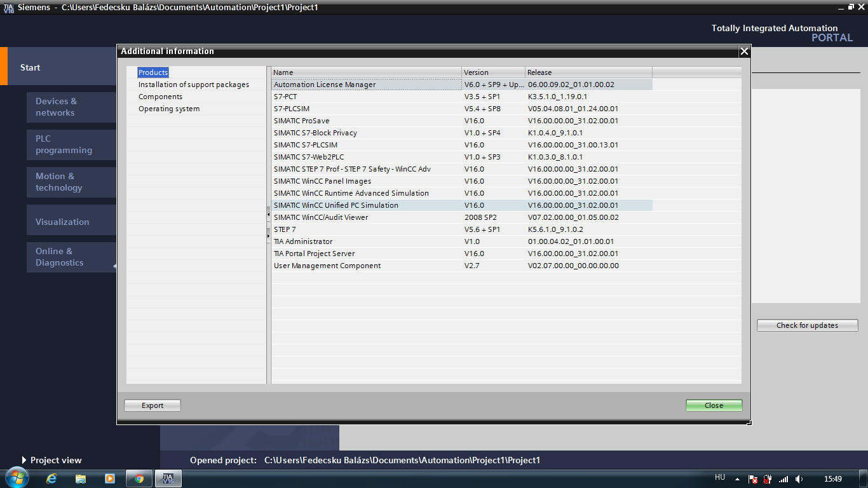Sort by the Release column header
The height and width of the screenshot is (488, 868).
589,72
